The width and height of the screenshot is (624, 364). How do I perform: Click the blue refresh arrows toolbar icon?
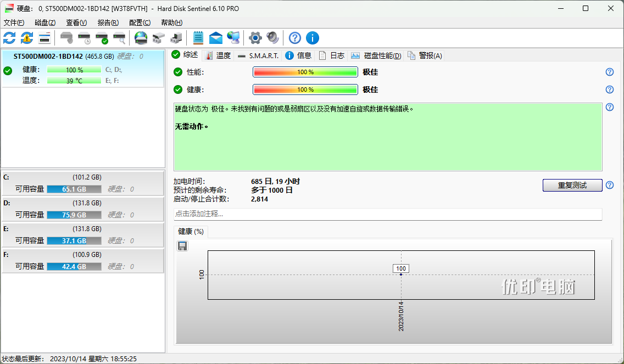[9, 38]
